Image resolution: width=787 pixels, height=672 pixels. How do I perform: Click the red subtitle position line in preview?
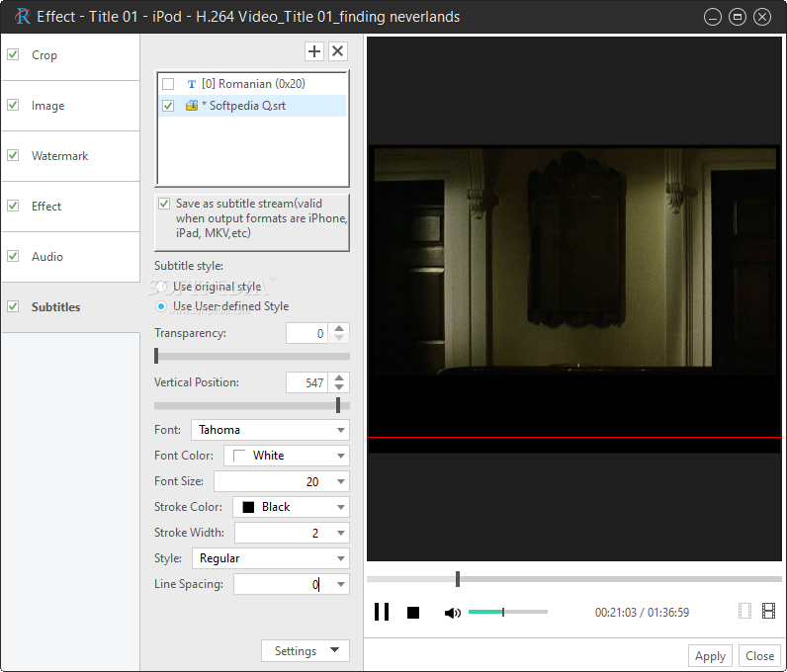pos(574,438)
